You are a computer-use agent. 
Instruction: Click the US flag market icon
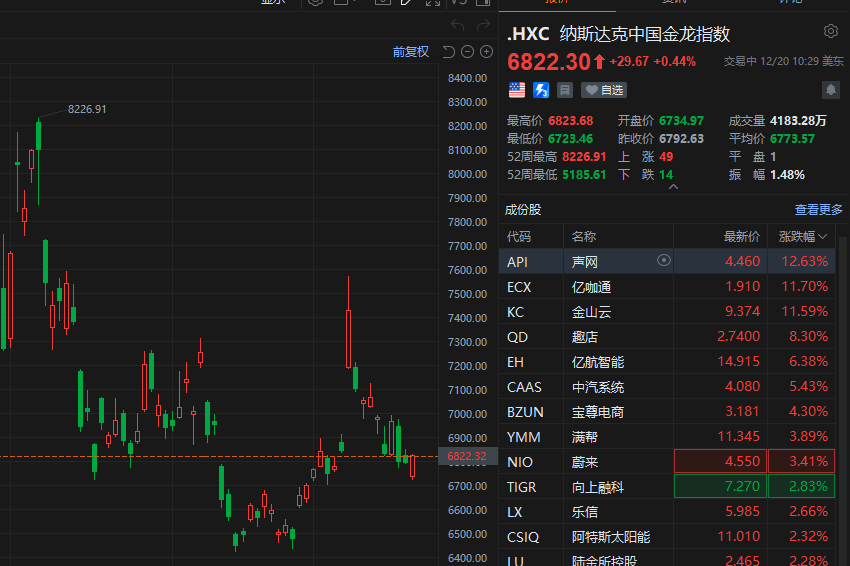517,90
